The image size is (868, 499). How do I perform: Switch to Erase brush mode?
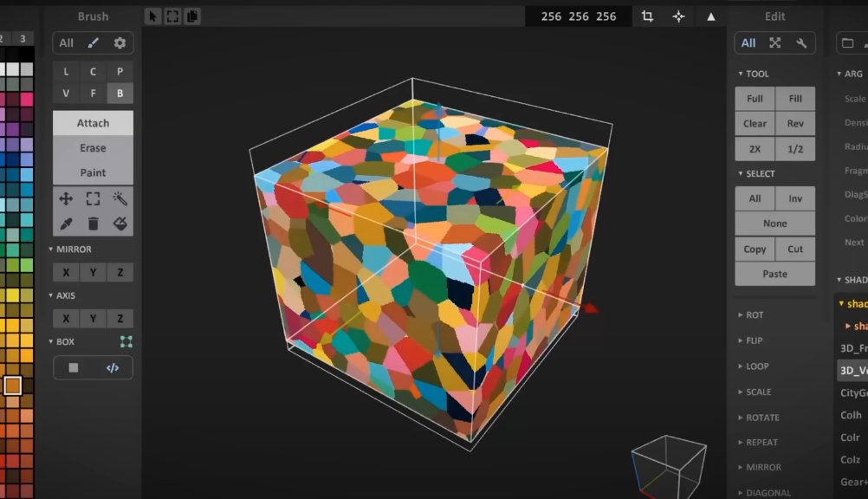click(93, 148)
